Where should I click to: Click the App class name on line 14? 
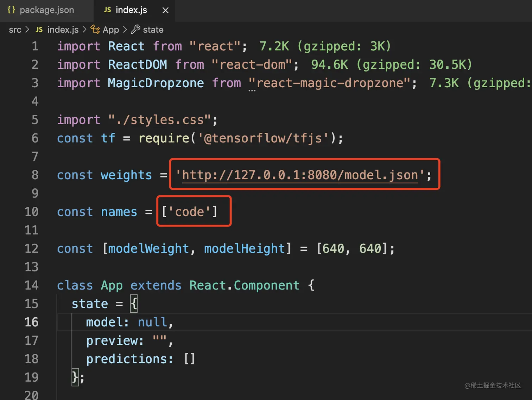pyautogui.click(x=112, y=286)
